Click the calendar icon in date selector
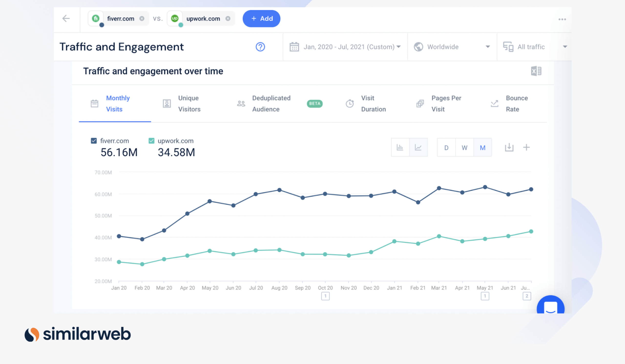The image size is (625, 364). 294,47
